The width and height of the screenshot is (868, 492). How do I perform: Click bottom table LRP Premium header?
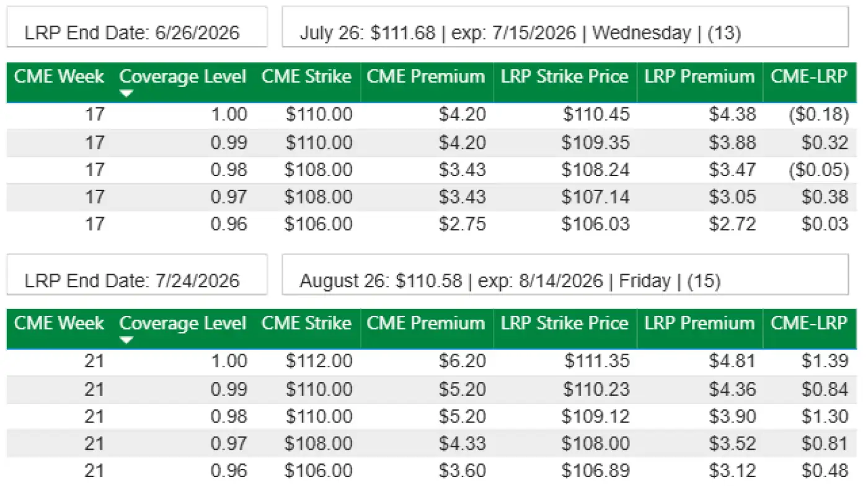pyautogui.click(x=699, y=323)
